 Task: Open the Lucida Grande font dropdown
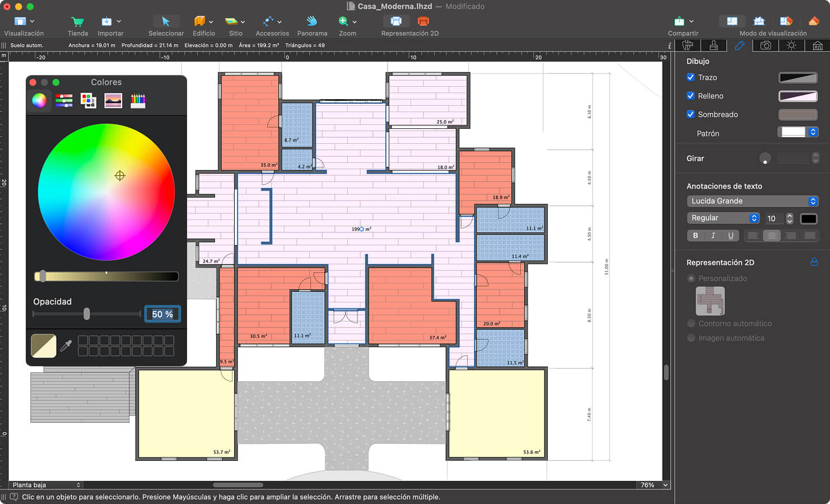tap(752, 201)
